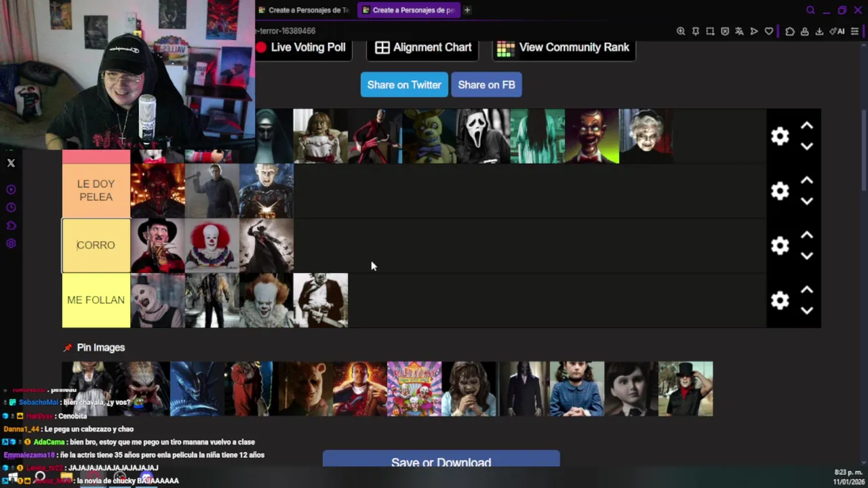This screenshot has width=868, height=488.
Task: Move ME FOLLAN row up
Action: click(807, 290)
